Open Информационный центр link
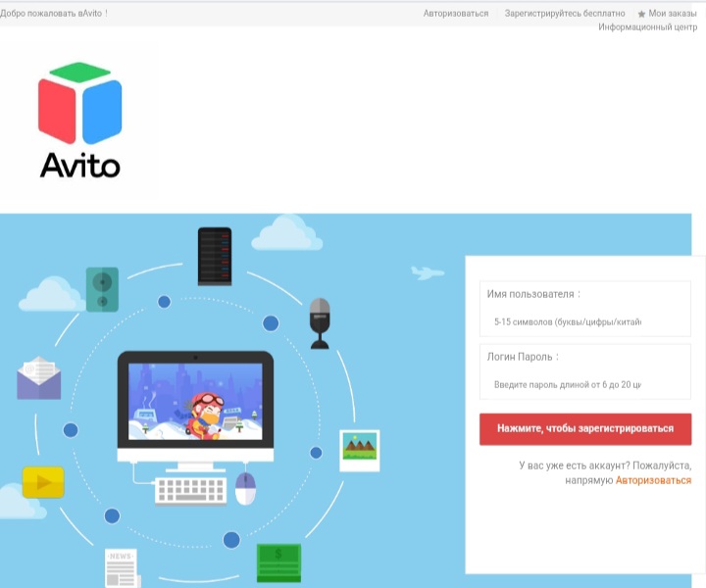This screenshot has height=588, width=706. (x=647, y=27)
